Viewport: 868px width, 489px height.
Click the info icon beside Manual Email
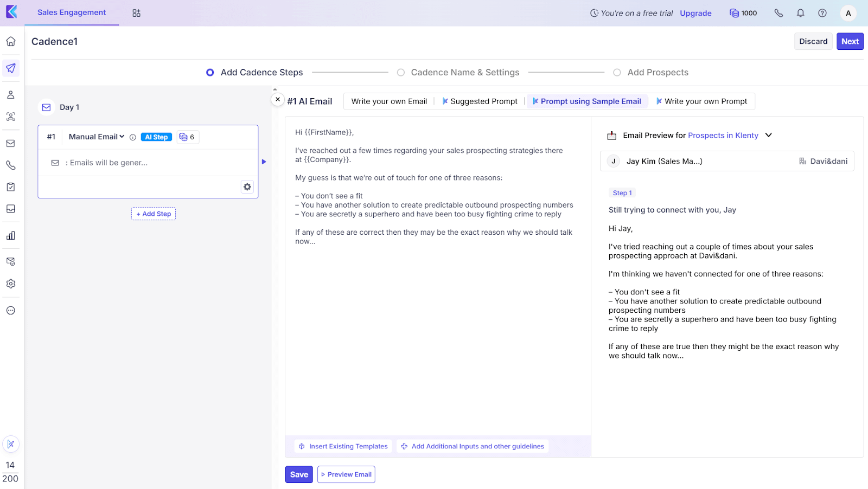[133, 137]
